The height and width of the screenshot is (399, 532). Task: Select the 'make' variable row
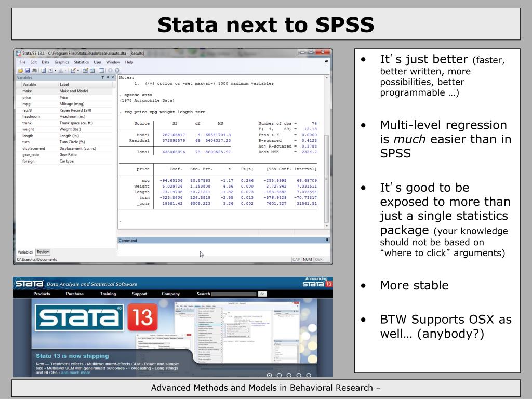tap(64, 91)
